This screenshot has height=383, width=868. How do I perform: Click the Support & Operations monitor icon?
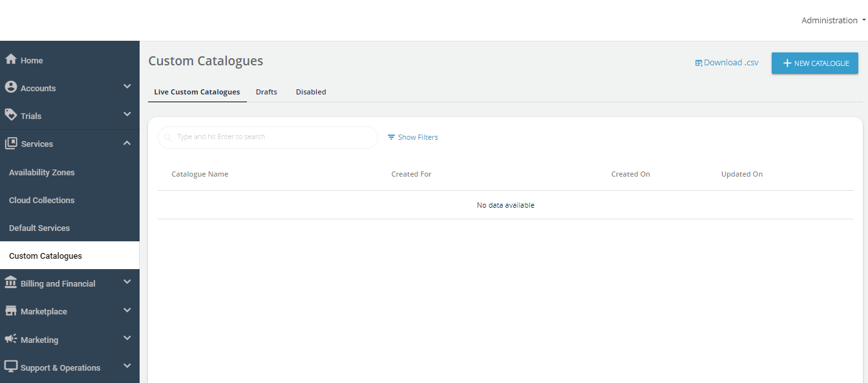[x=10, y=366]
